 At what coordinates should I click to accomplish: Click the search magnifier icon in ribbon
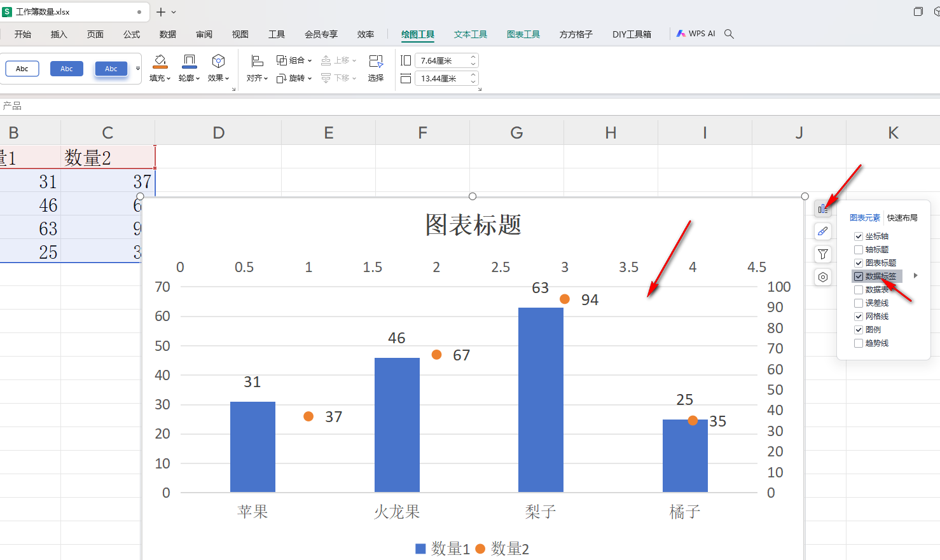coord(729,34)
